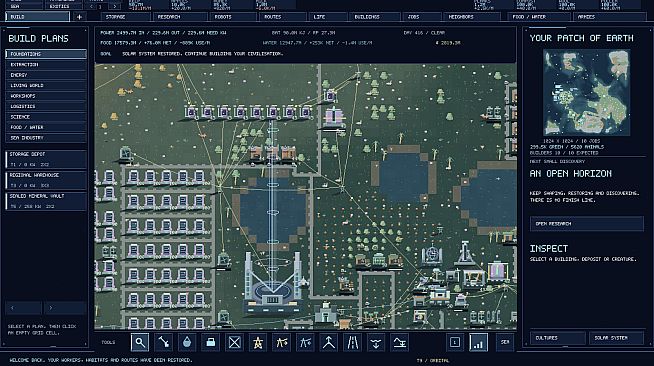Choose the Storage Depot build plan

coord(46,159)
